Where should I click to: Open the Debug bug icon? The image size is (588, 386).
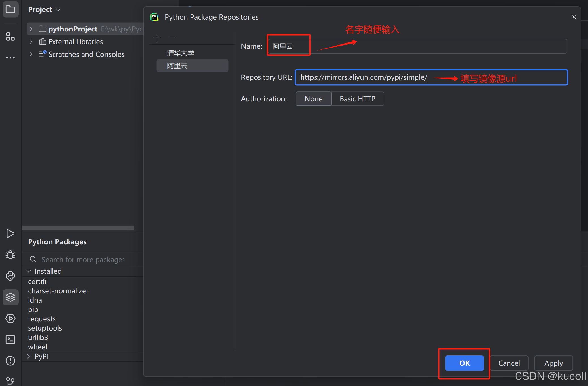tap(10, 255)
